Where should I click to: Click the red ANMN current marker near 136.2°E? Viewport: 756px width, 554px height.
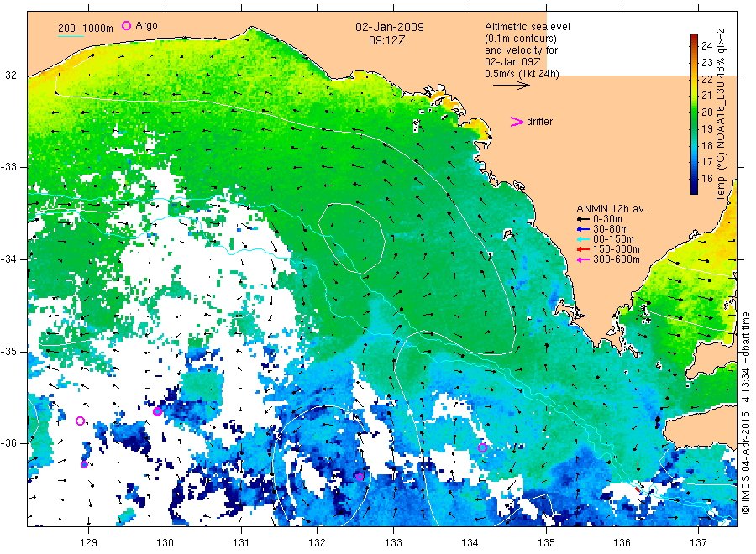tap(637, 489)
